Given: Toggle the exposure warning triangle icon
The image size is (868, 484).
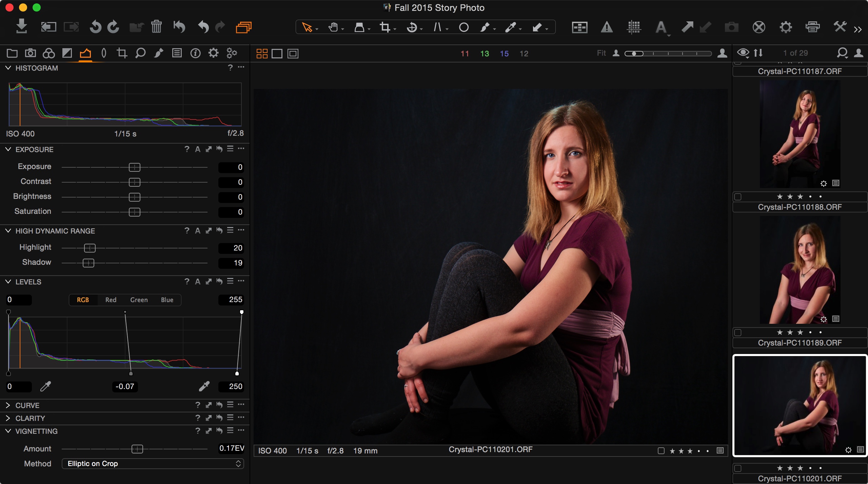Looking at the screenshot, I should (x=607, y=27).
